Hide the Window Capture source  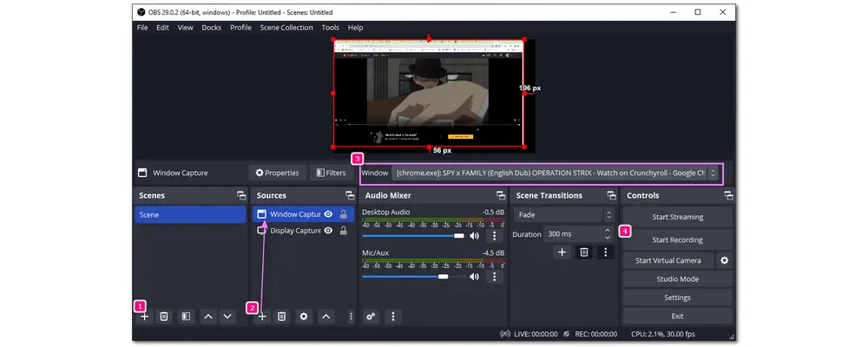pyautogui.click(x=329, y=214)
